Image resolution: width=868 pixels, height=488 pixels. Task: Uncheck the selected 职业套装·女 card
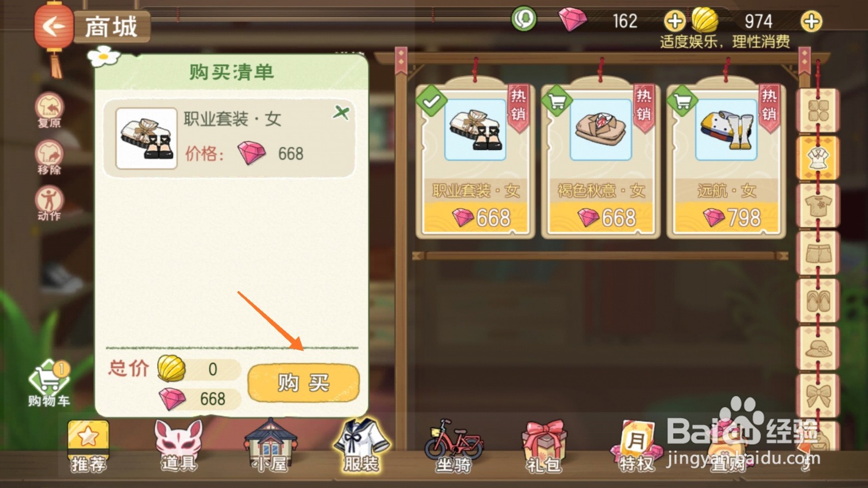pos(431,101)
